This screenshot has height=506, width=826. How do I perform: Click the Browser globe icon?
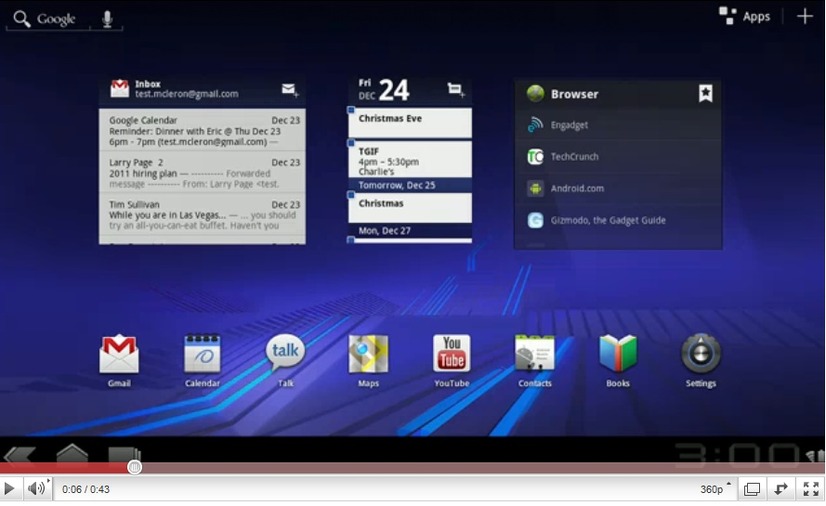(x=535, y=94)
